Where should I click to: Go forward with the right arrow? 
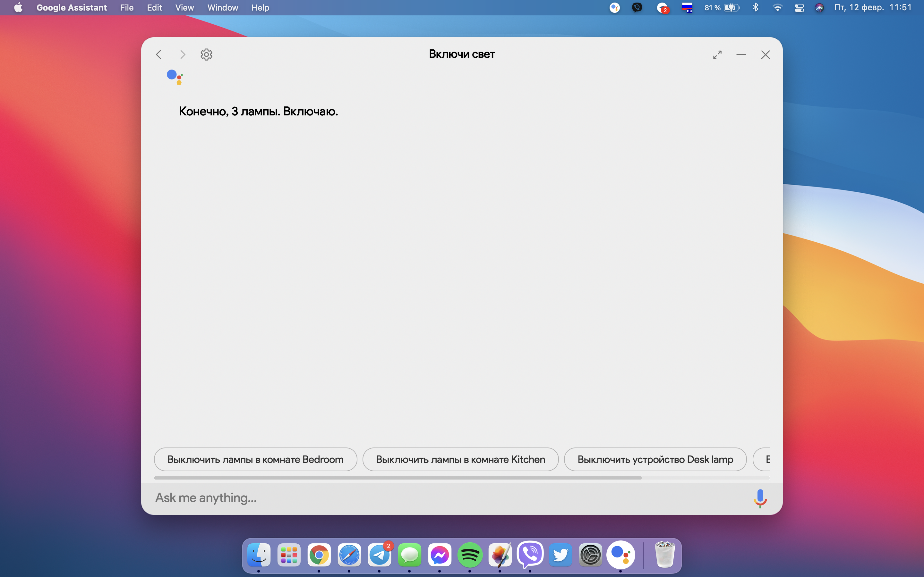[x=183, y=54]
